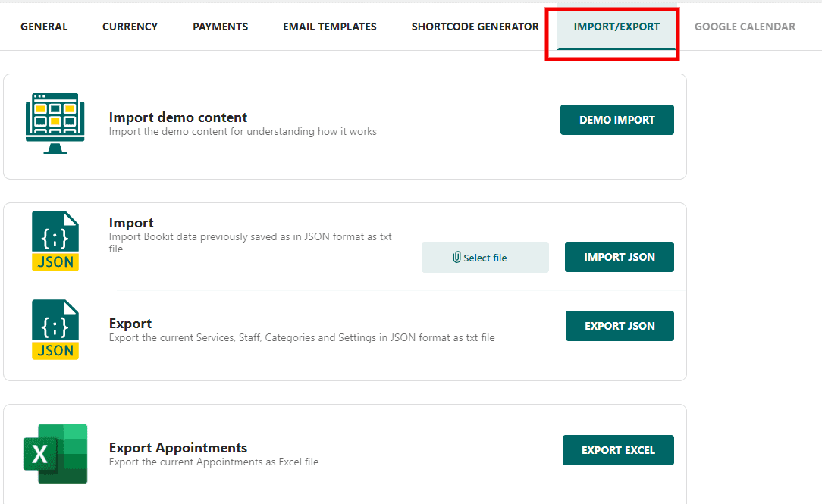Click the Export Excel button

[618, 450]
